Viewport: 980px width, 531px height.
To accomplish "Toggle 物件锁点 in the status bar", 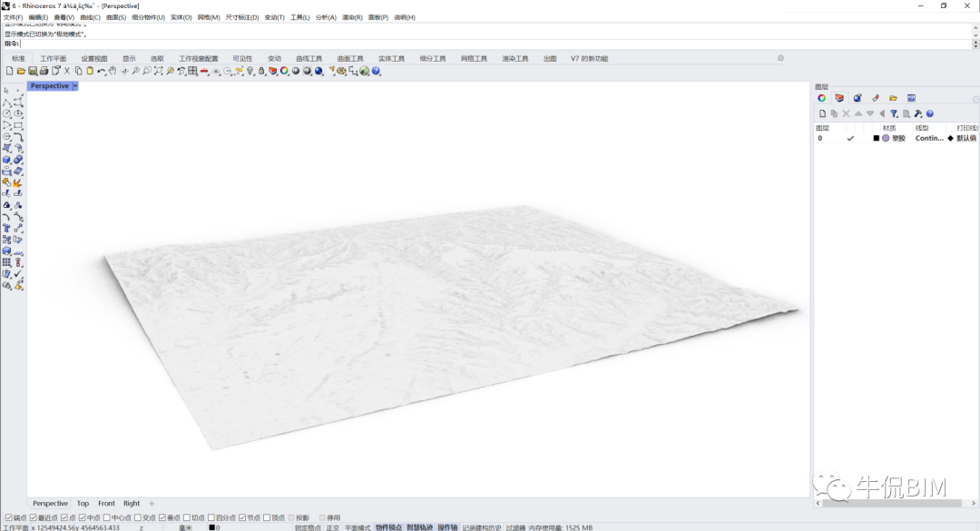I will (x=388, y=527).
